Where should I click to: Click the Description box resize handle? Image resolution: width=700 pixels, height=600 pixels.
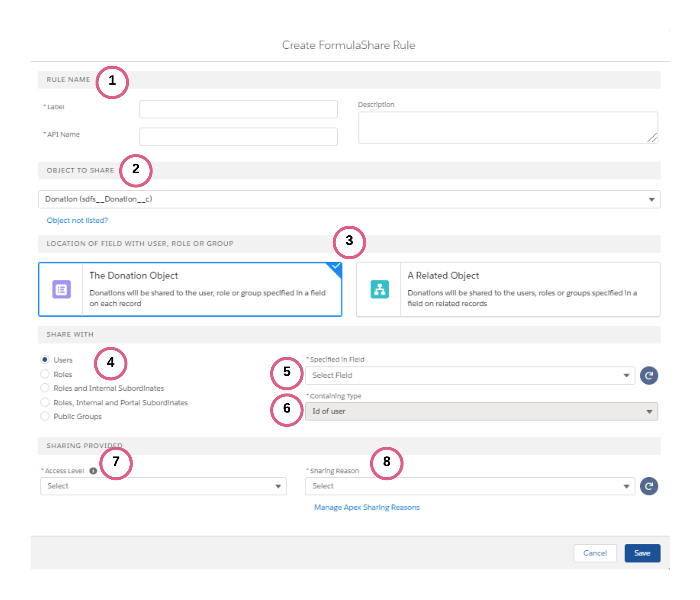click(652, 138)
